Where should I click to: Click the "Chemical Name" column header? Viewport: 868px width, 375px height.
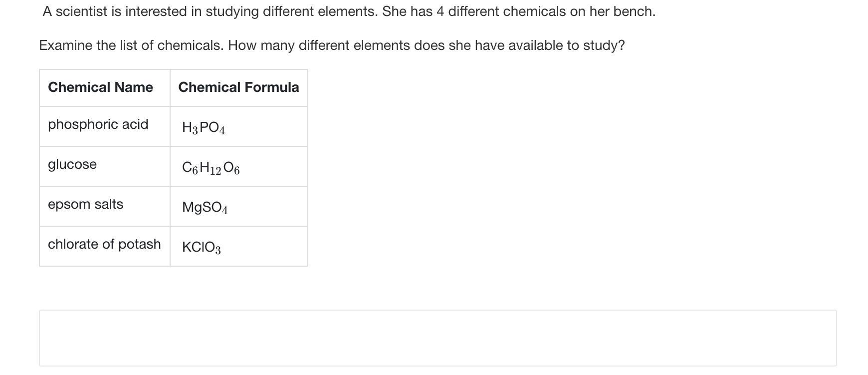point(100,87)
